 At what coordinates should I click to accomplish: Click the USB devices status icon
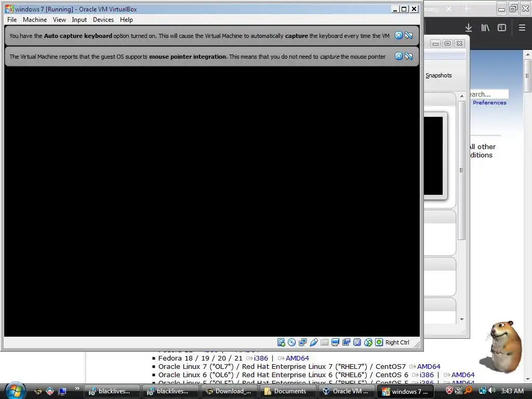(x=313, y=342)
